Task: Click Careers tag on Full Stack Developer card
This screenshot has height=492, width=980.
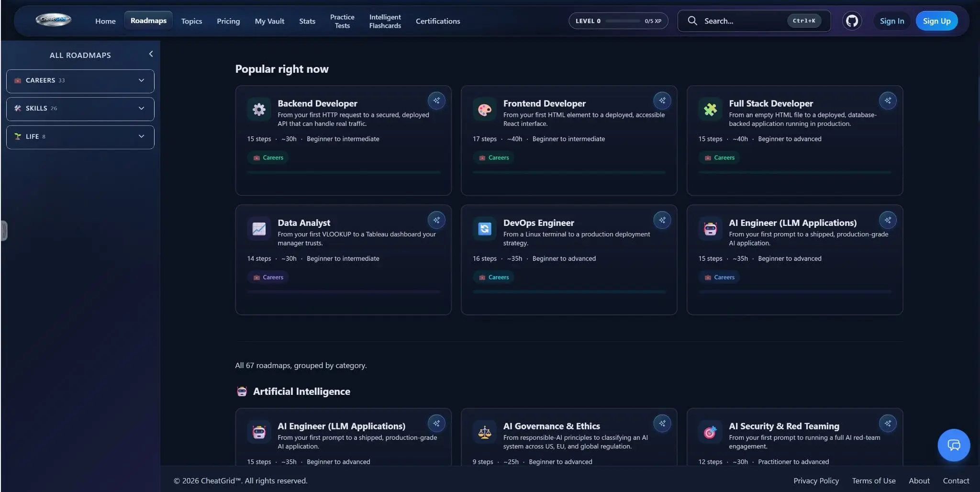Action: coord(719,157)
